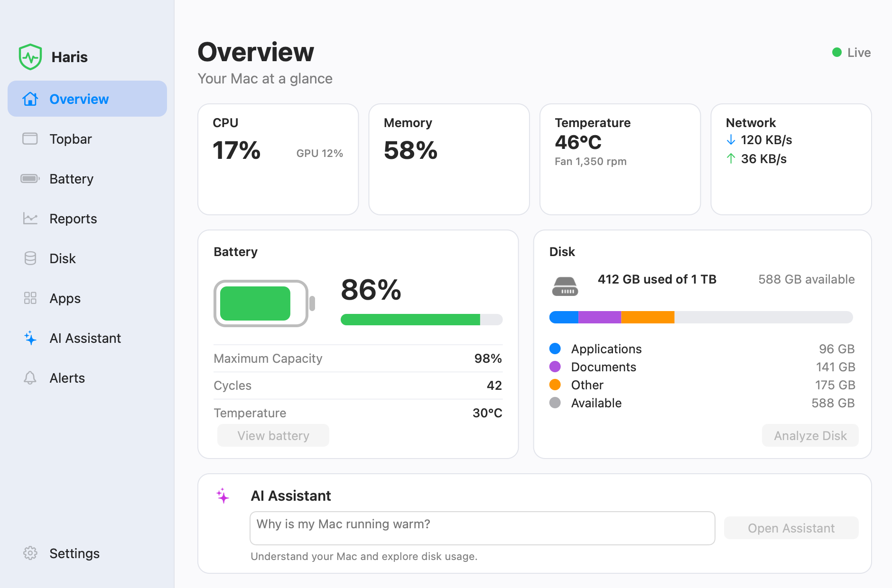Click the View battery button
This screenshot has height=588, width=892.
[273, 435]
